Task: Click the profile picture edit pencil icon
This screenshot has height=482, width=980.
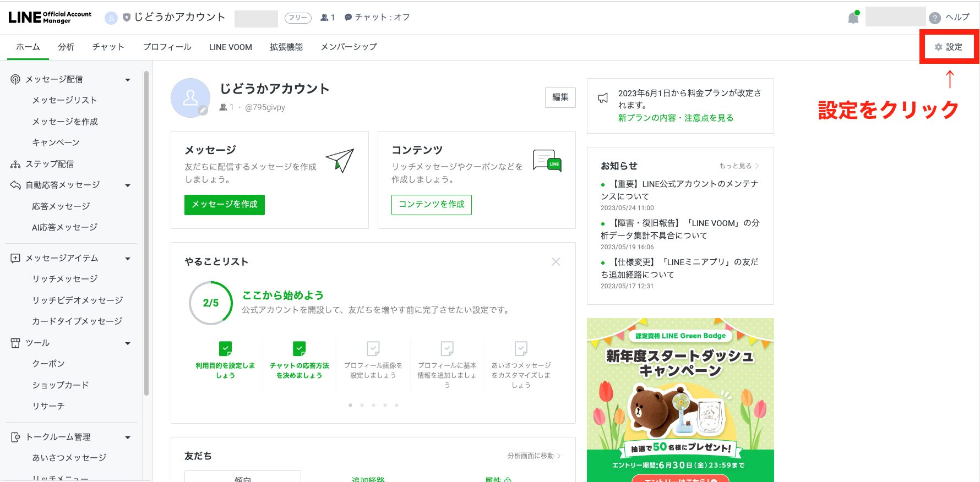Action: 203,111
